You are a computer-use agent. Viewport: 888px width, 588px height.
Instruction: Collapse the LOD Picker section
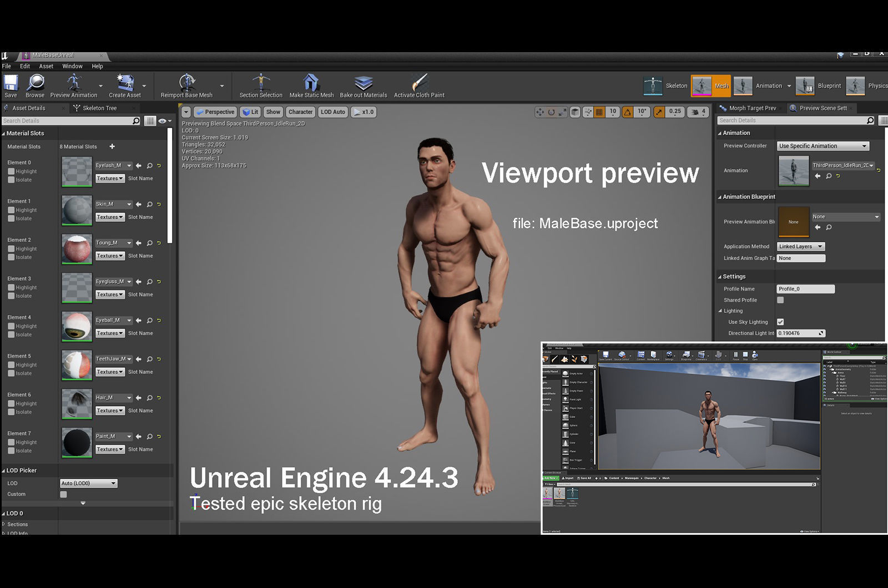coord(4,470)
